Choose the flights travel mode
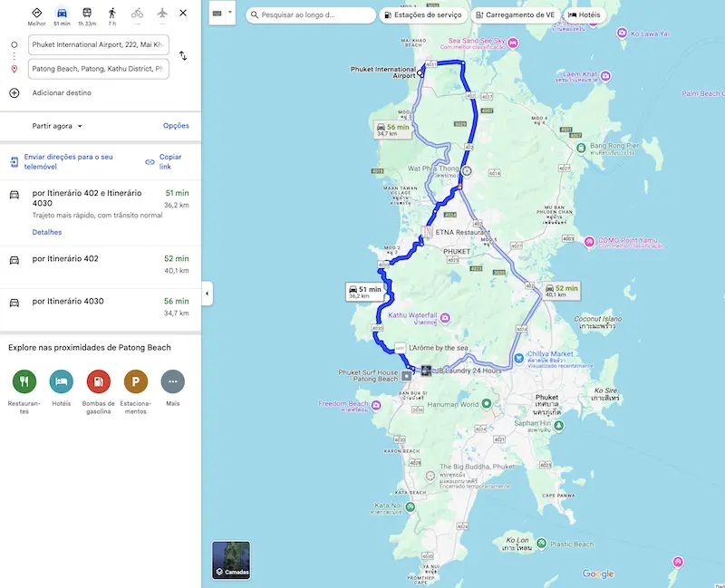 [162, 13]
